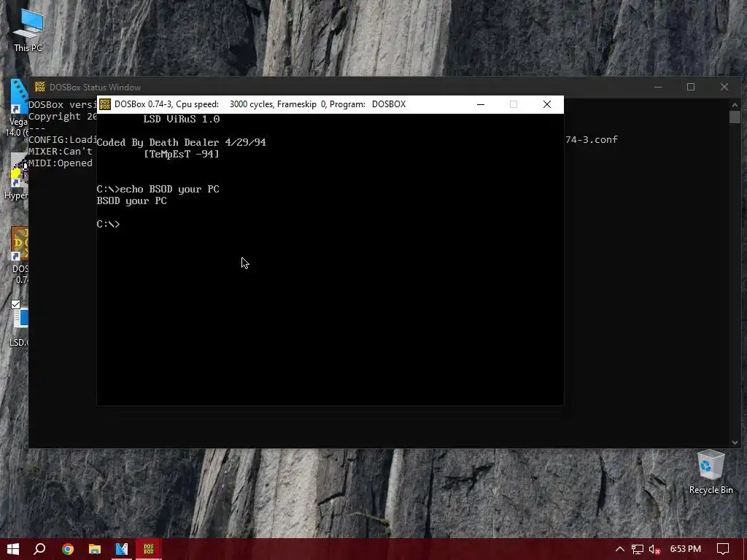Viewport: 747px width, 560px height.
Task: Click the Status Window scrollbar up arrow
Action: [x=735, y=105]
